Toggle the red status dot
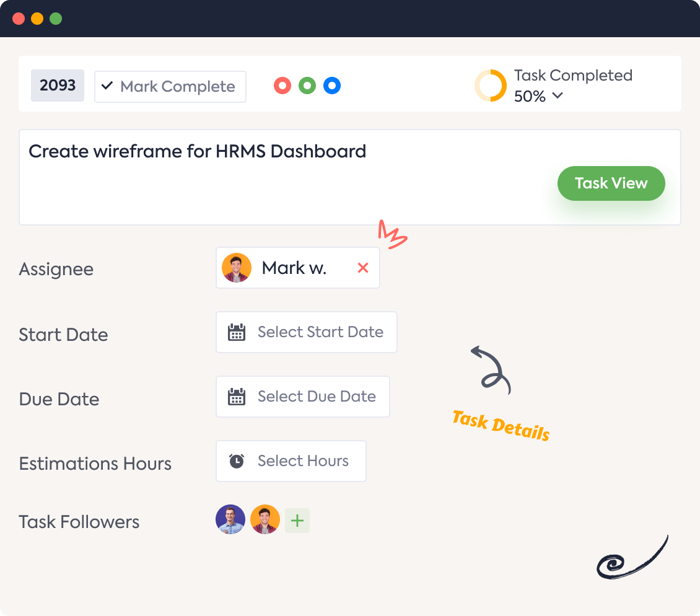 [282, 86]
